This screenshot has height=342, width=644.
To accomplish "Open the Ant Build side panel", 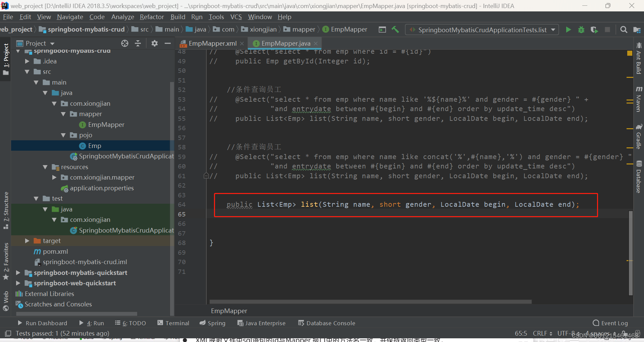I will (639, 58).
